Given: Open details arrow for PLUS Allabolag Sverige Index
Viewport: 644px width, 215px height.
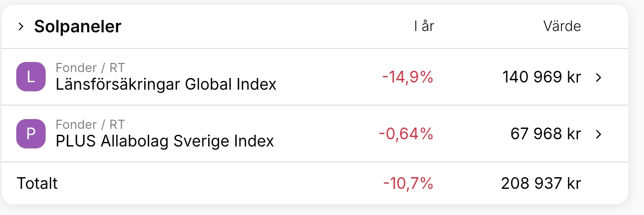Looking at the screenshot, I should [598, 134].
